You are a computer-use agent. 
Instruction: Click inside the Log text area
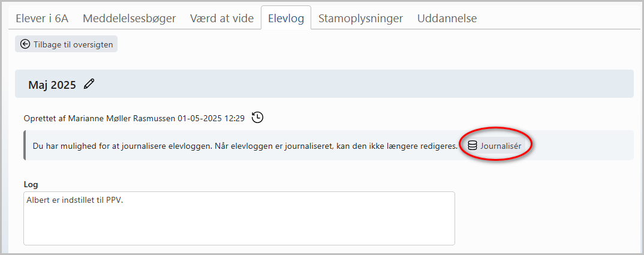coord(239,218)
